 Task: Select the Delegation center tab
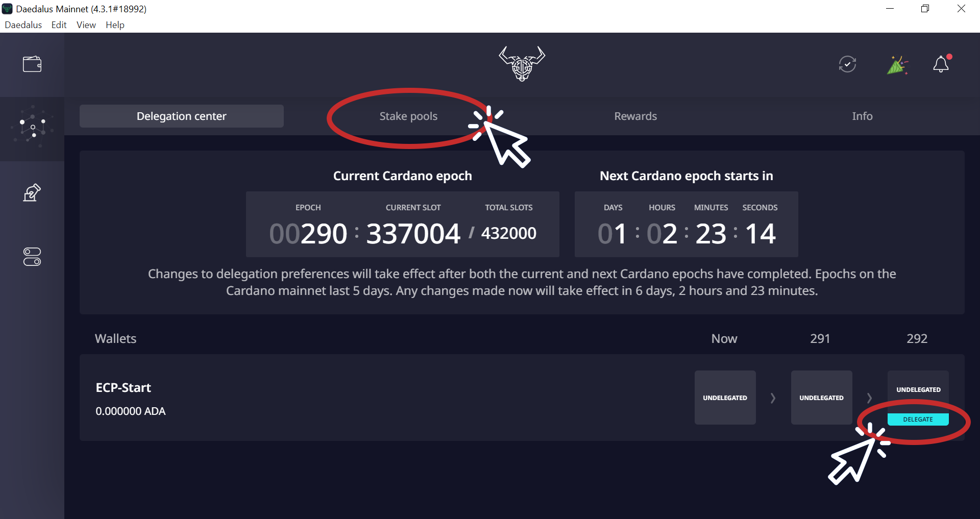click(x=182, y=116)
